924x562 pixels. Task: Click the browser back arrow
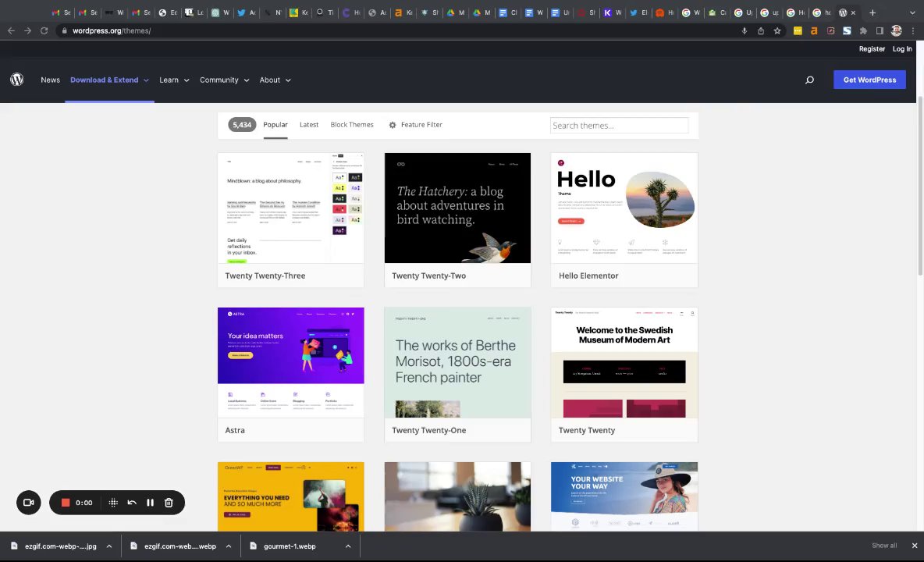[11, 30]
